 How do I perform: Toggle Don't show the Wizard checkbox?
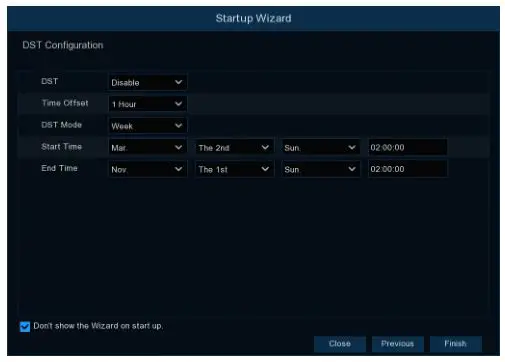[25, 326]
